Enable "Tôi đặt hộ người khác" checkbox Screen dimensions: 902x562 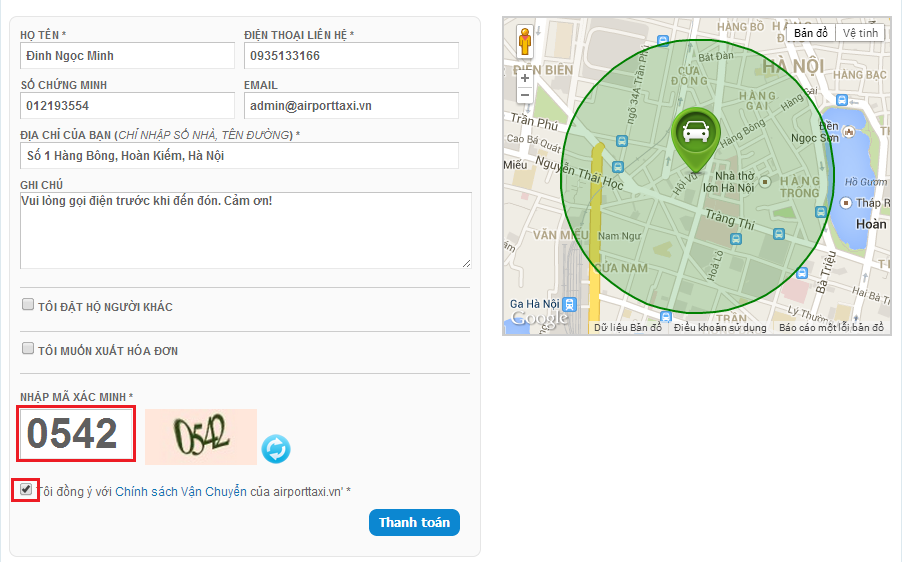coord(28,305)
